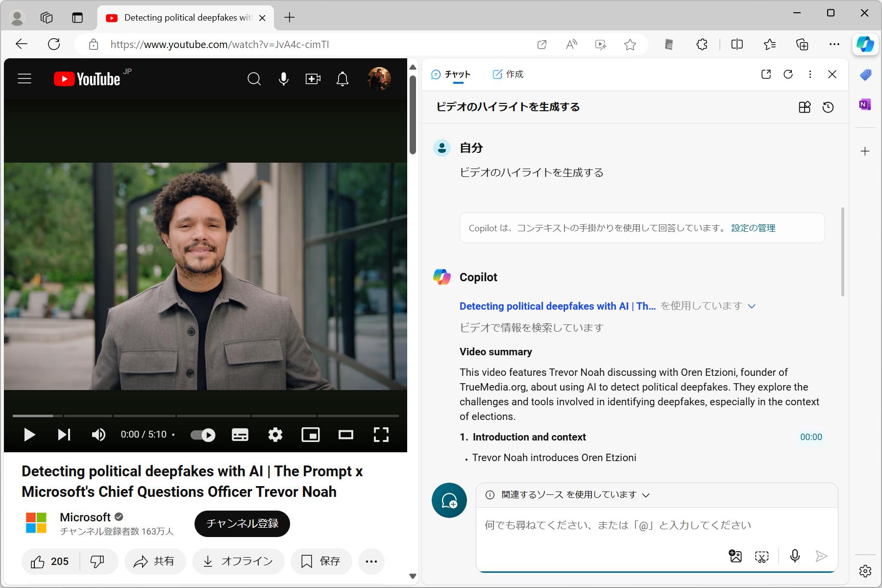
Task: Open the YouTube hamburger guide menu
Action: point(24,78)
